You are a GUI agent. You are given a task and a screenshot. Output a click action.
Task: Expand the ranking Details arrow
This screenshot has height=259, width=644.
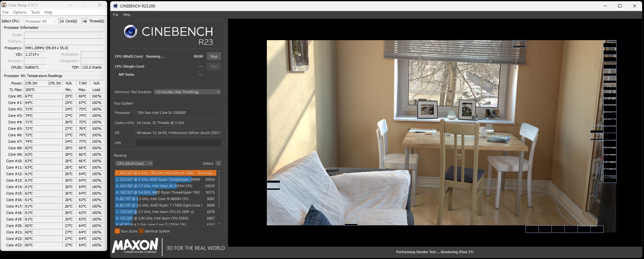tap(218, 163)
